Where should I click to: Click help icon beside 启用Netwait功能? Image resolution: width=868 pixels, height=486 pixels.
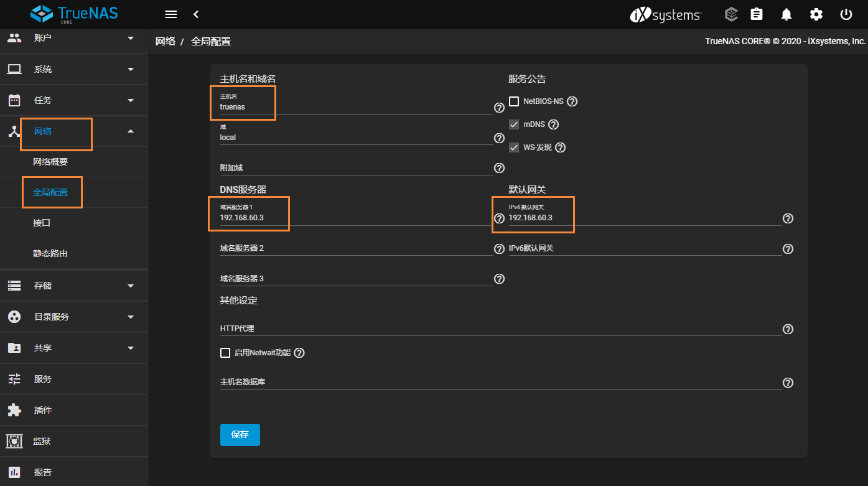299,353
